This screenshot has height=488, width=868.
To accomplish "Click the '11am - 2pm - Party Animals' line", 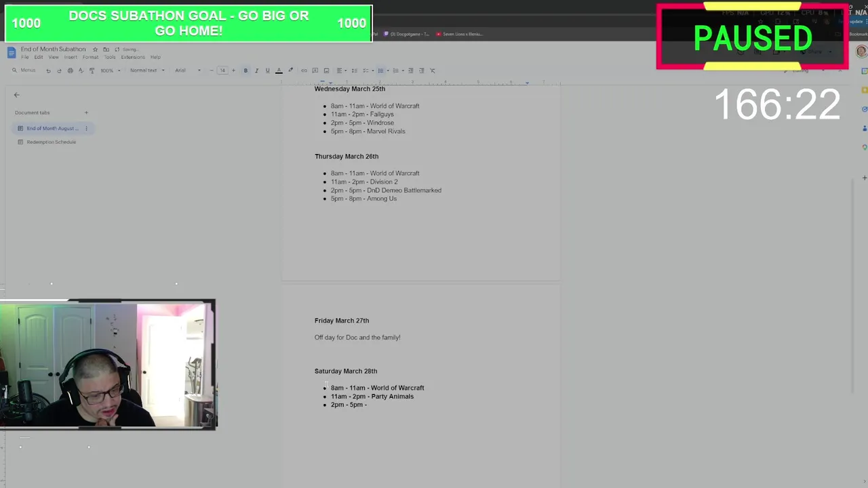I will (372, 396).
